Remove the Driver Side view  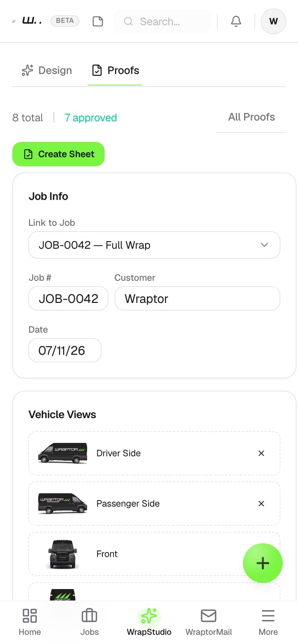[x=261, y=453]
